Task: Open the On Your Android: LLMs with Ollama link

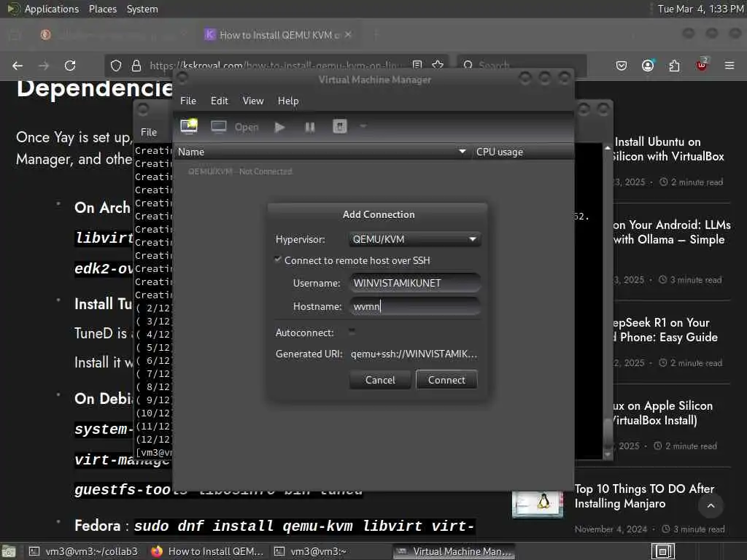Action: click(x=671, y=232)
